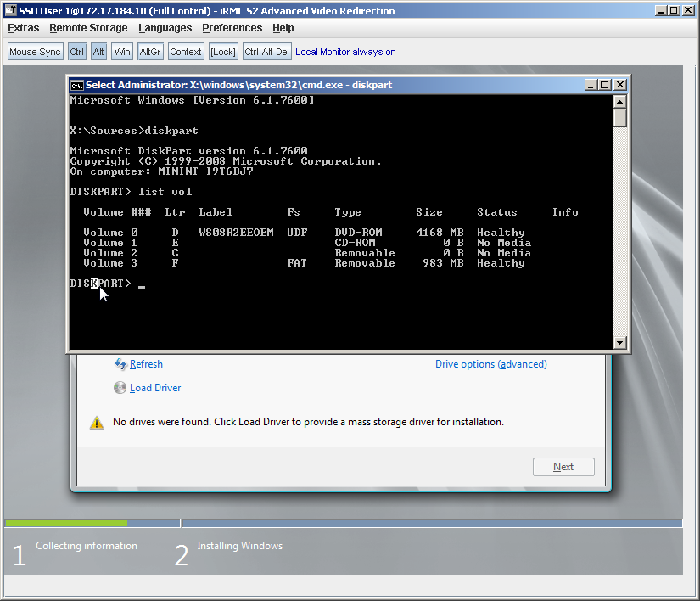
Task: Click the 'Volume 2' row text
Action: (x=110, y=253)
